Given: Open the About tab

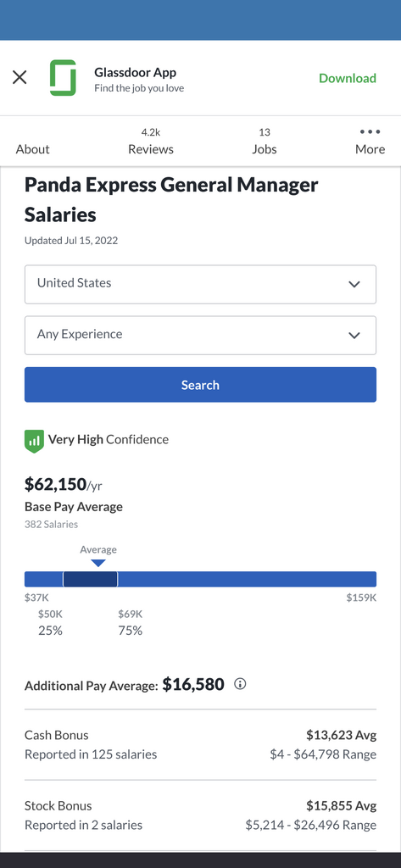Looking at the screenshot, I should tap(33, 149).
